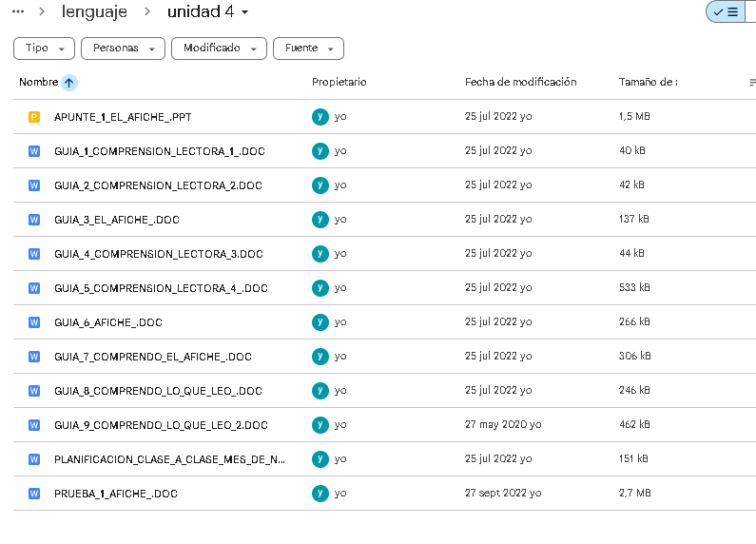Click the Word icon of GUIA_3_EL_AFICHE_.DOC

click(x=34, y=220)
